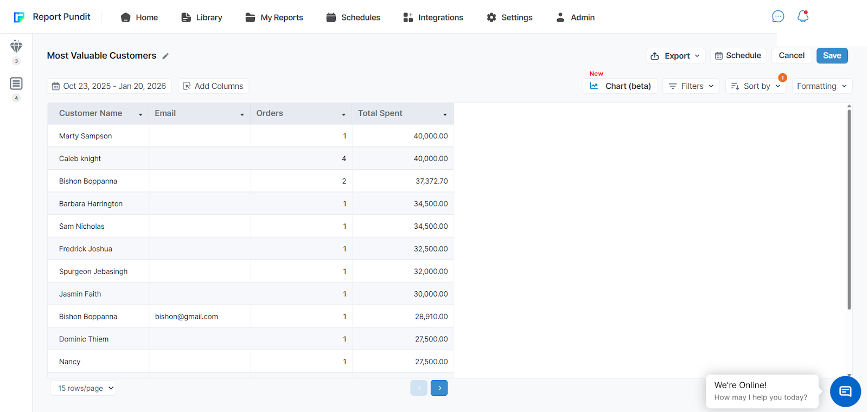Expand the Export dropdown
The image size is (868, 412).
675,56
